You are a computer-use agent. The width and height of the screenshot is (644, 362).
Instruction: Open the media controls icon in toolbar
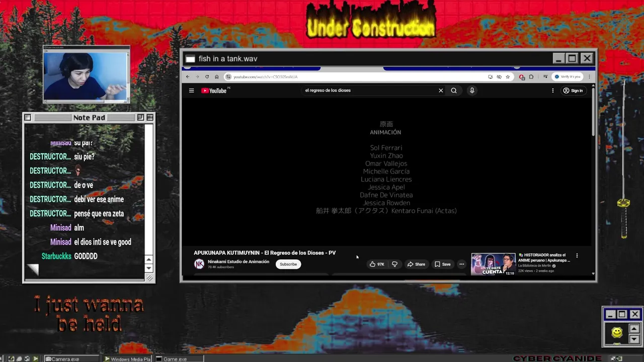click(x=545, y=77)
